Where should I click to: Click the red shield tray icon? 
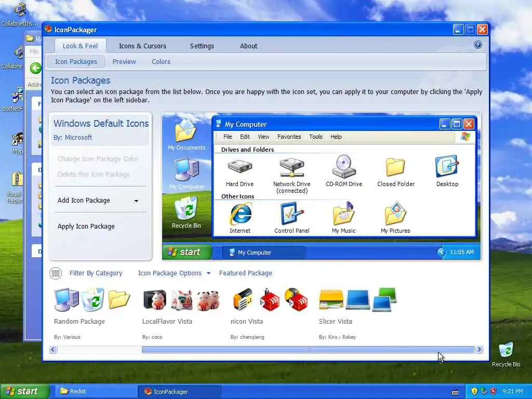click(494, 391)
